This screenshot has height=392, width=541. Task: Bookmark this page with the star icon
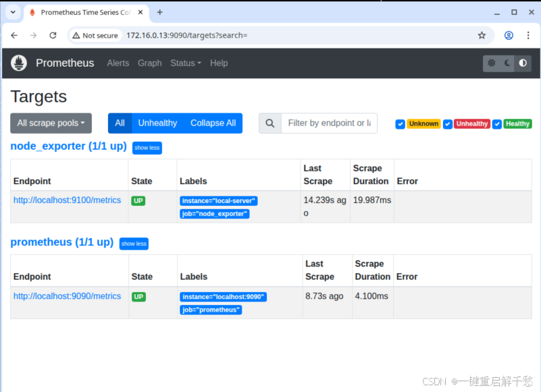point(482,35)
